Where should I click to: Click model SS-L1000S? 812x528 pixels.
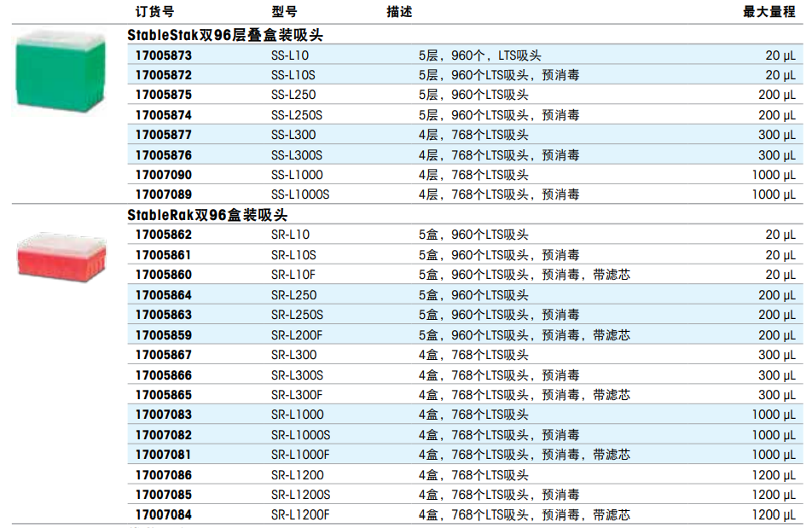[300, 194]
